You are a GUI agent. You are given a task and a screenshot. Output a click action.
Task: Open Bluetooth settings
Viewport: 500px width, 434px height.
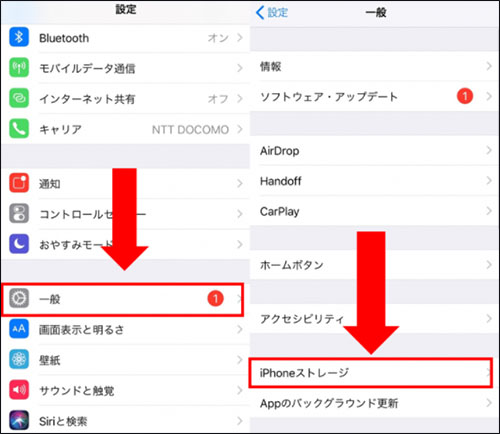125,37
